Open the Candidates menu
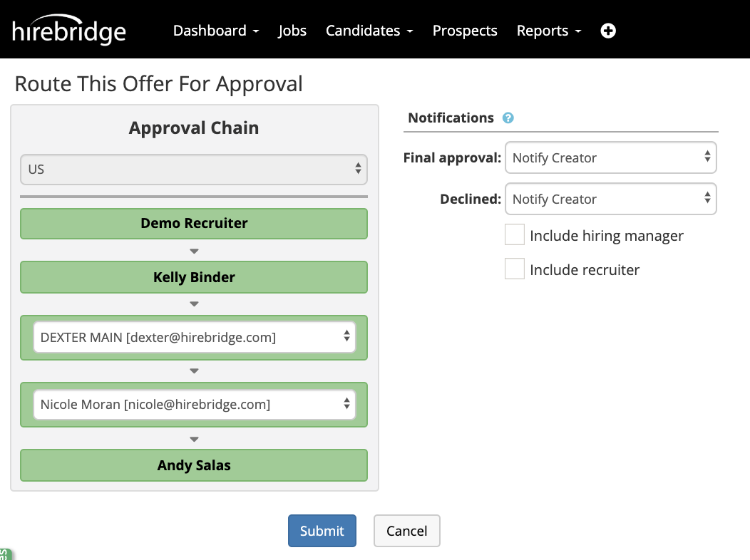 pyautogui.click(x=369, y=31)
